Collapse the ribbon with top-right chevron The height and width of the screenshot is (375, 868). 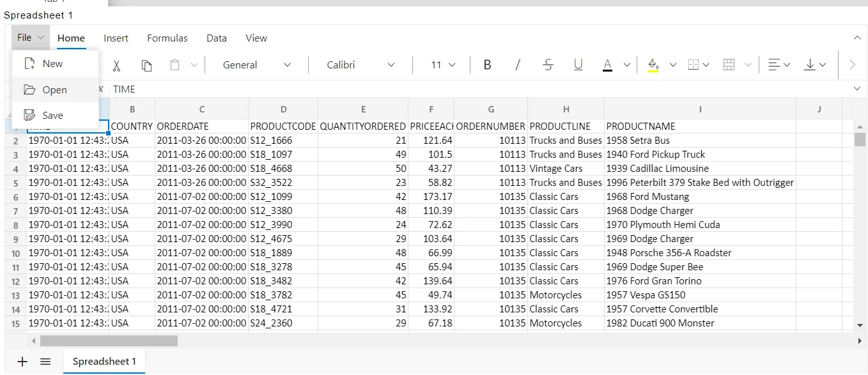pos(857,38)
